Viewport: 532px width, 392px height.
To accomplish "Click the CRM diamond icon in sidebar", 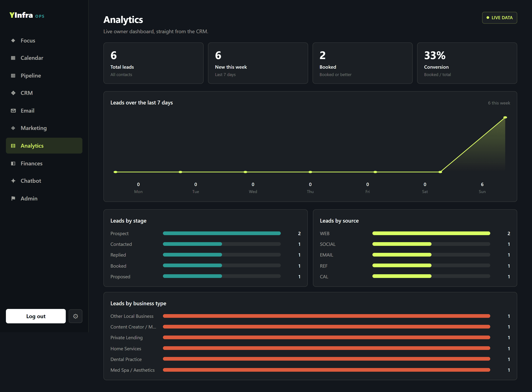I will tap(13, 93).
